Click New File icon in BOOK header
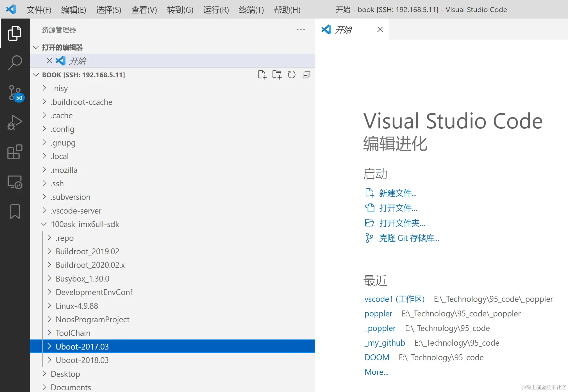The image size is (568, 392). click(x=262, y=75)
